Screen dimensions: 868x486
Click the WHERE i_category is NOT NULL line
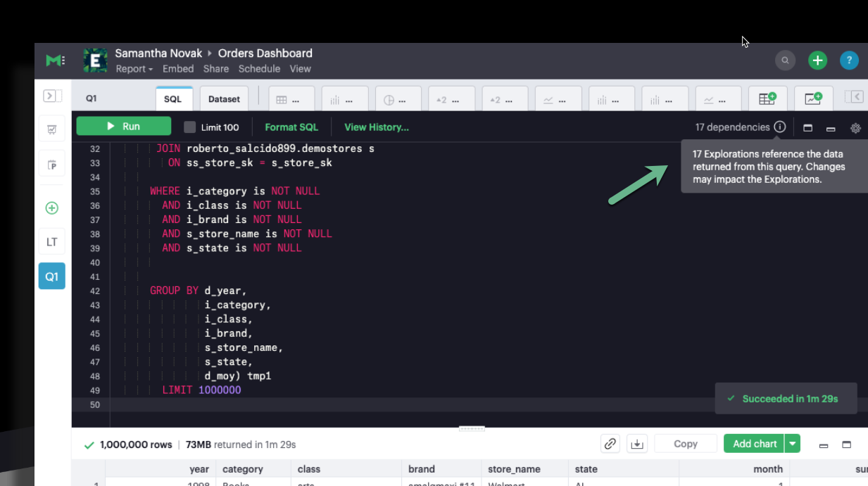234,191
